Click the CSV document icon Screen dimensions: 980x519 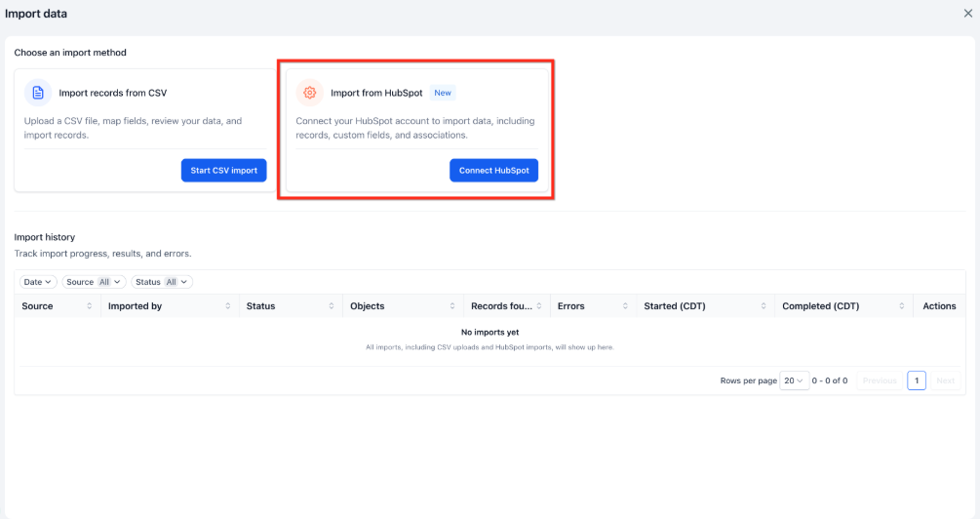[38, 93]
